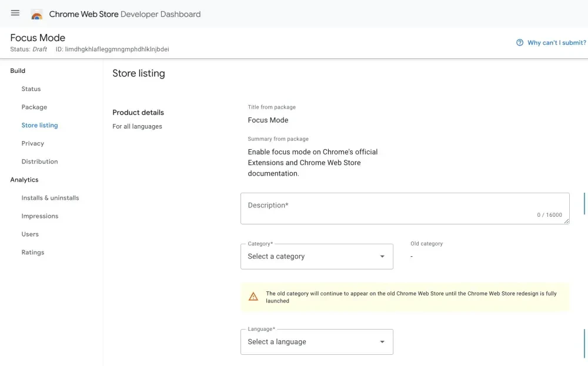Select Store listing in sidebar
588x366 pixels.
point(40,125)
